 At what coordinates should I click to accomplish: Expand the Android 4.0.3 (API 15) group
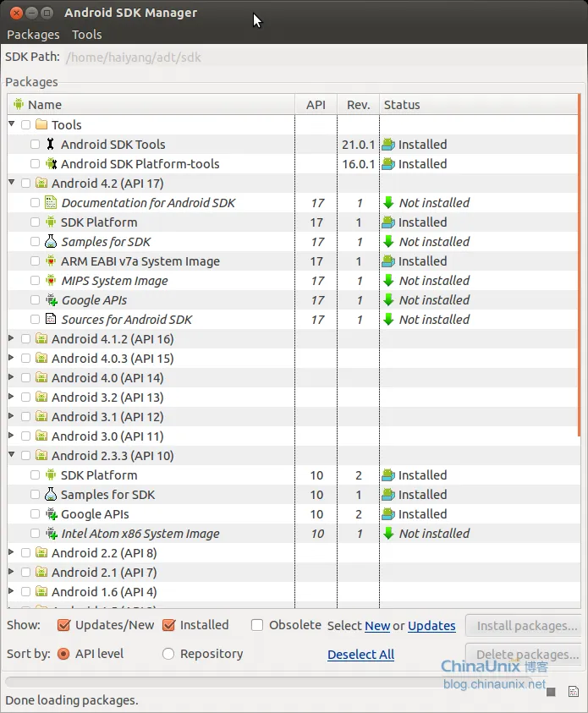(11, 358)
